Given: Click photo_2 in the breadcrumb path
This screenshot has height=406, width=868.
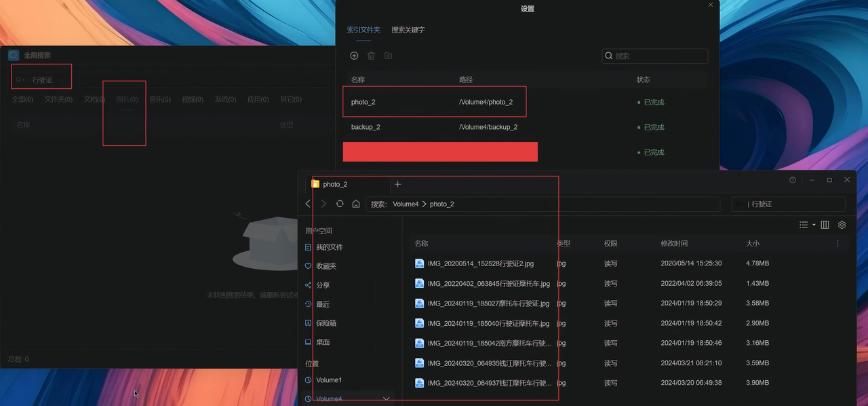Looking at the screenshot, I should tap(442, 204).
